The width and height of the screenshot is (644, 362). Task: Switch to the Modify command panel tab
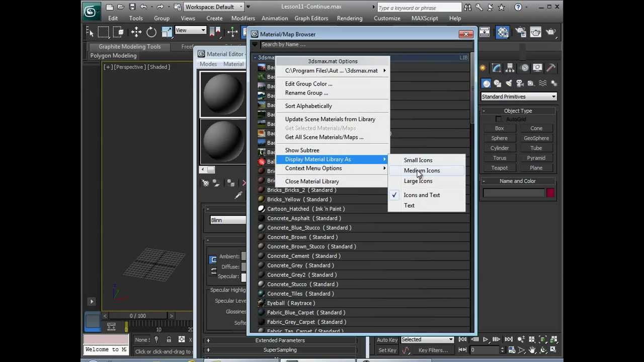click(x=497, y=68)
